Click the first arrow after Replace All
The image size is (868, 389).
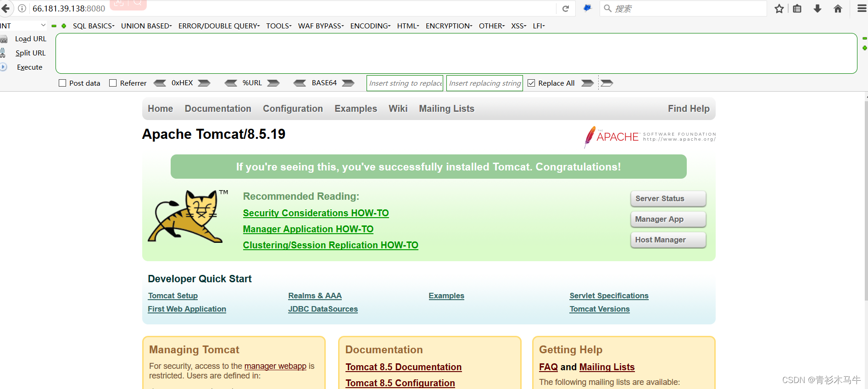[x=588, y=83]
